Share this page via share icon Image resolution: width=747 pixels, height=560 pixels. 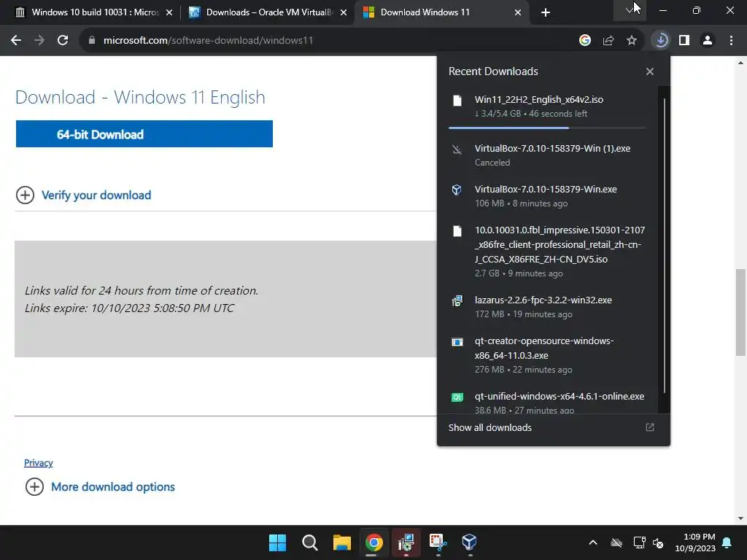point(608,41)
